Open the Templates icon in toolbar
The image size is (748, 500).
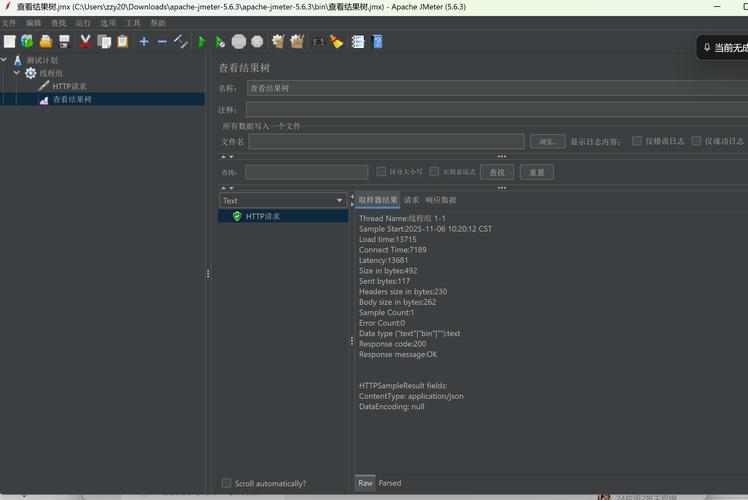pyautogui.click(x=27, y=42)
